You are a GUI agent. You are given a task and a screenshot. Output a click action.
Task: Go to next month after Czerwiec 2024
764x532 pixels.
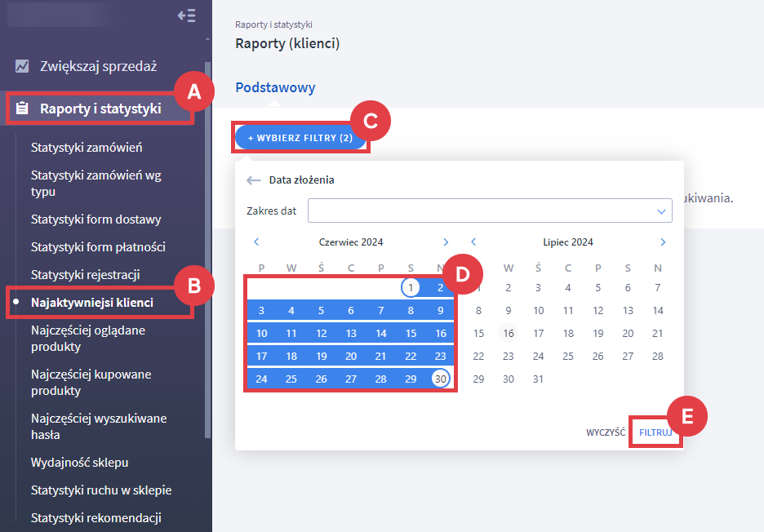(446, 242)
